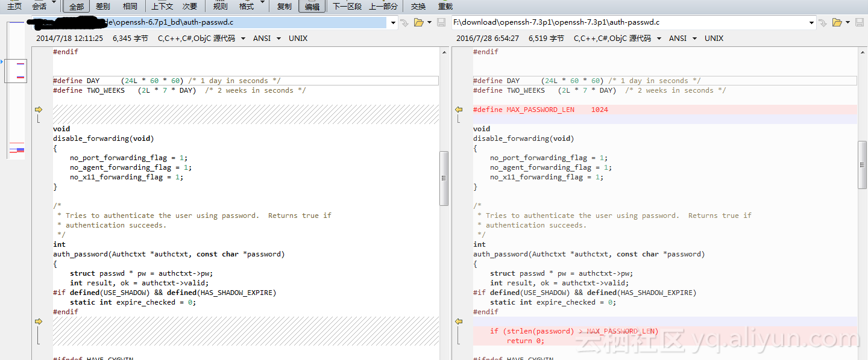Click the left pane vertical scrollbar thumb
The width and height of the screenshot is (868, 360).
444,178
